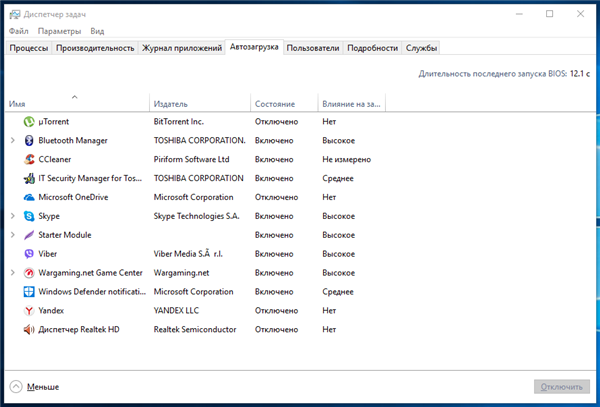Click publisher Realtek Semiconductor
Screen dimensions: 600x407
(195, 329)
